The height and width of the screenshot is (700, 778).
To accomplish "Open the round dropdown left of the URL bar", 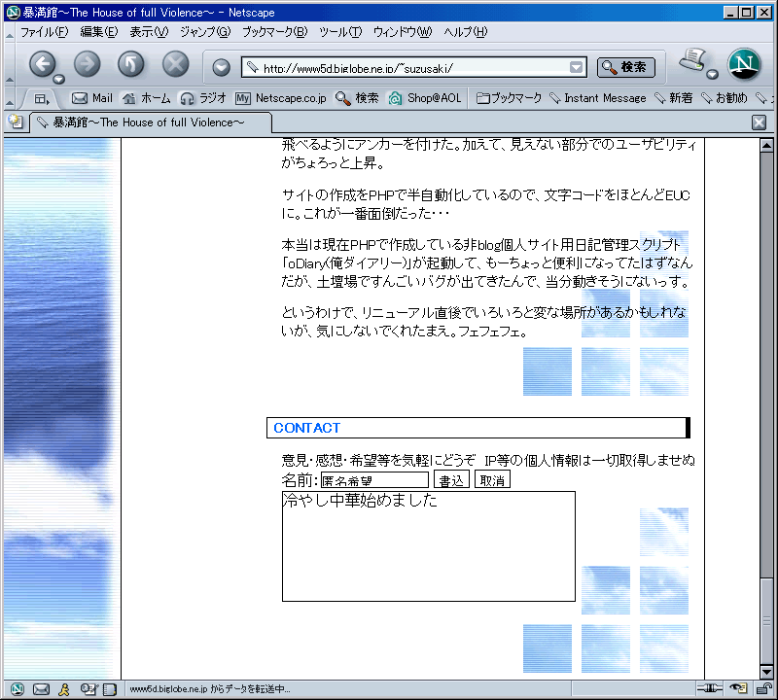I will (x=222, y=67).
